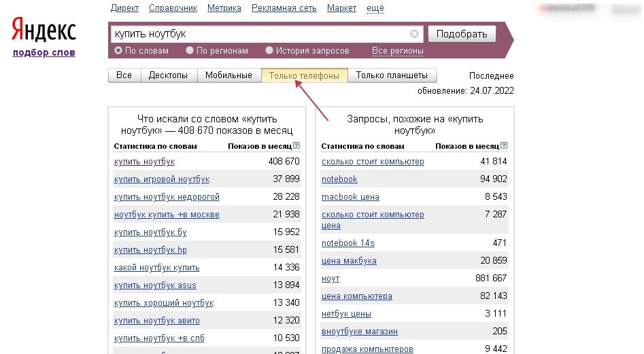Click the подбор слов link under logo
This screenshot has height=354, width=644.
tap(44, 52)
